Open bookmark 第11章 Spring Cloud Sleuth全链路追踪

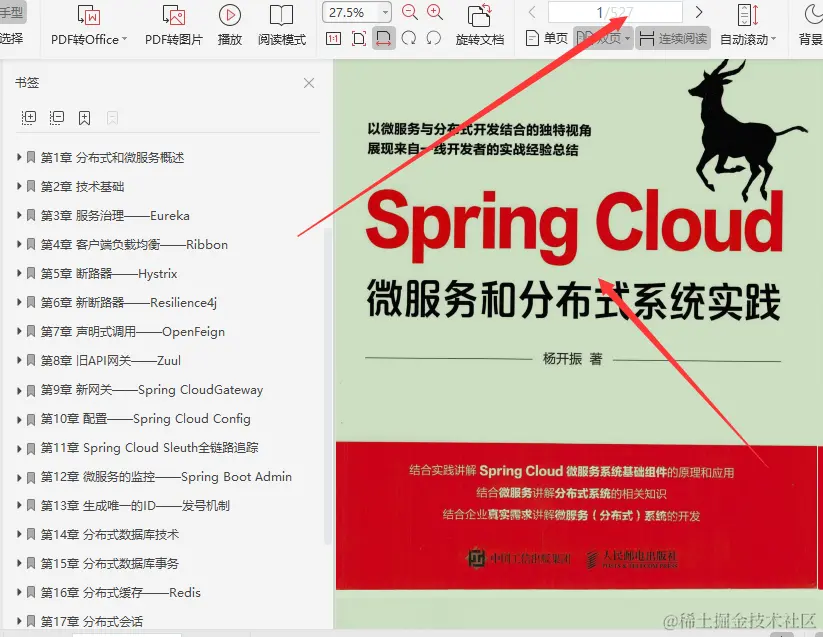150,448
